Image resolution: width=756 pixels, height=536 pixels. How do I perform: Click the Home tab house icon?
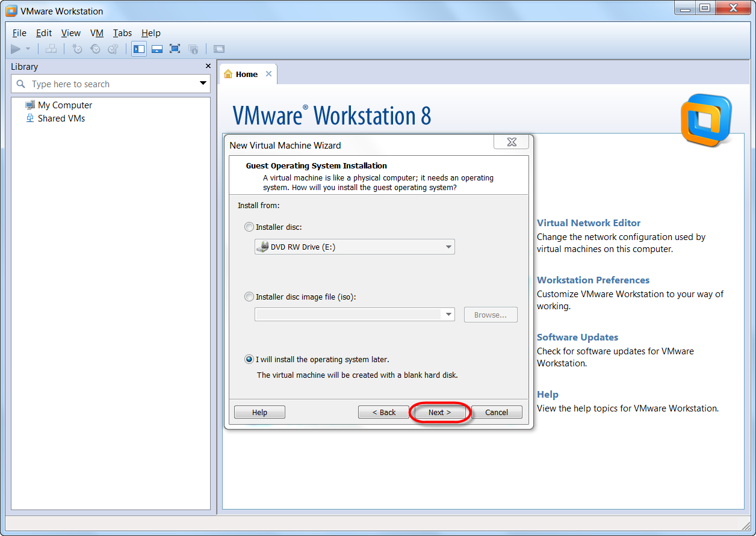click(x=228, y=74)
